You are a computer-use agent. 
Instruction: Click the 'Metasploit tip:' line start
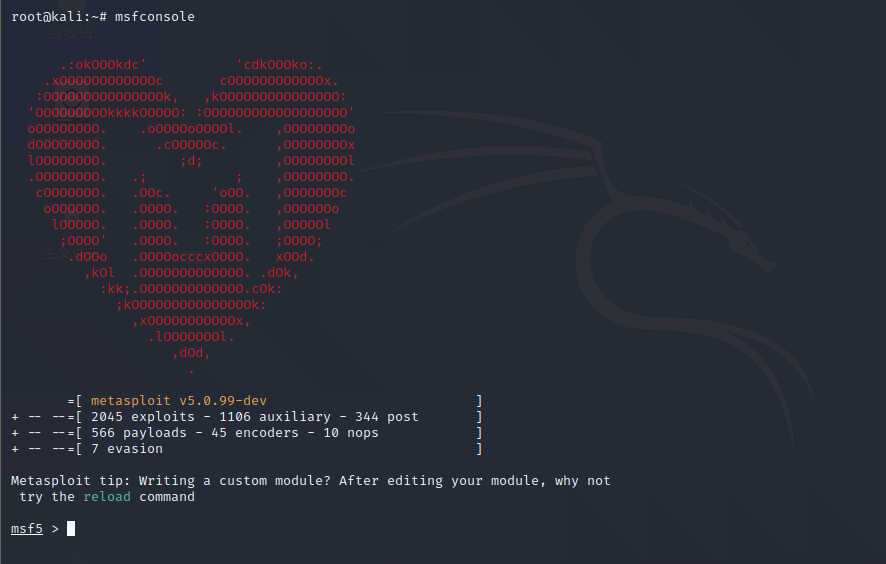[70, 481]
